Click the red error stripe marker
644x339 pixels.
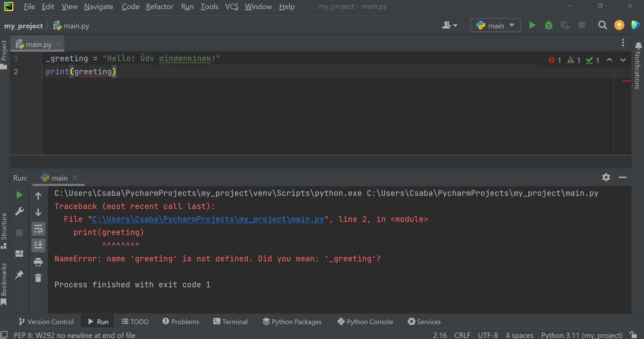[626, 81]
